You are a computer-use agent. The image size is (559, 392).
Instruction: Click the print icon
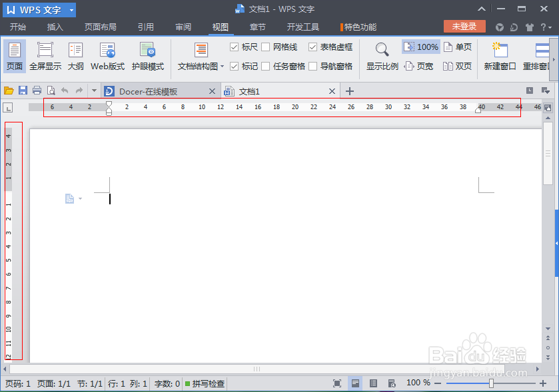pyautogui.click(x=37, y=91)
